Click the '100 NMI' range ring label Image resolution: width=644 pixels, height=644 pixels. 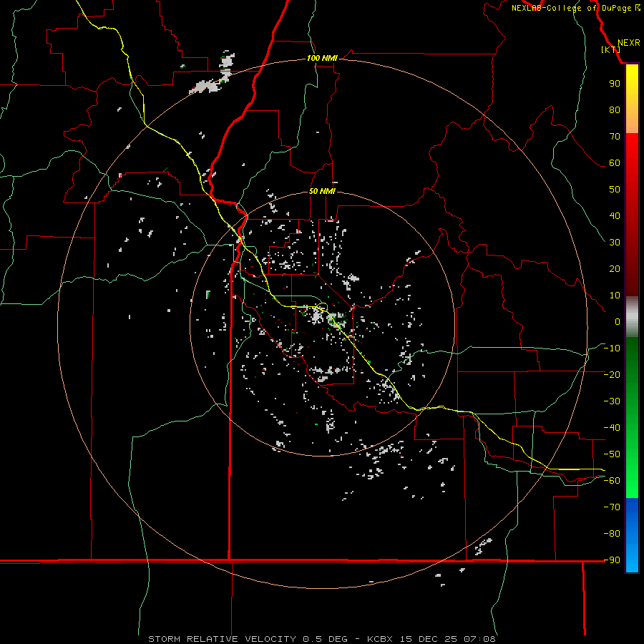coord(322,58)
